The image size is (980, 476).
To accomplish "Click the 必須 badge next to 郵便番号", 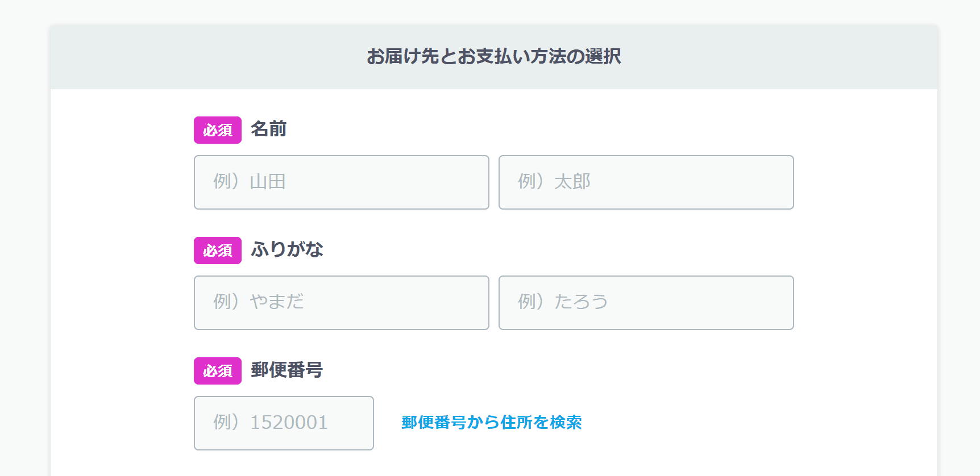I will pyautogui.click(x=218, y=371).
